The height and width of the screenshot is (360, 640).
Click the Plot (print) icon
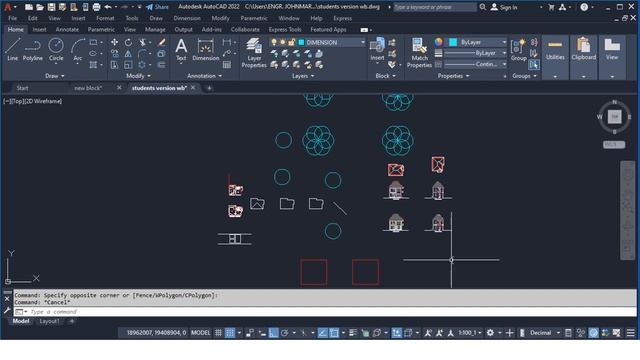(x=96, y=7)
